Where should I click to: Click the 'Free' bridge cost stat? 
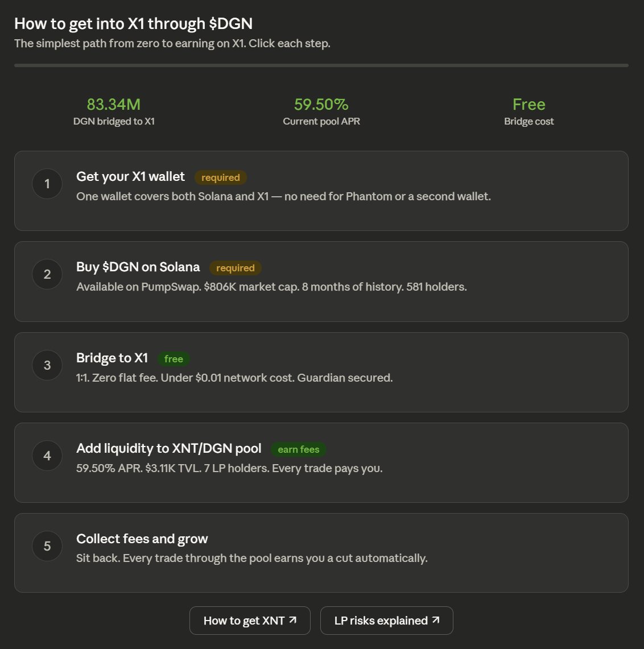click(529, 104)
